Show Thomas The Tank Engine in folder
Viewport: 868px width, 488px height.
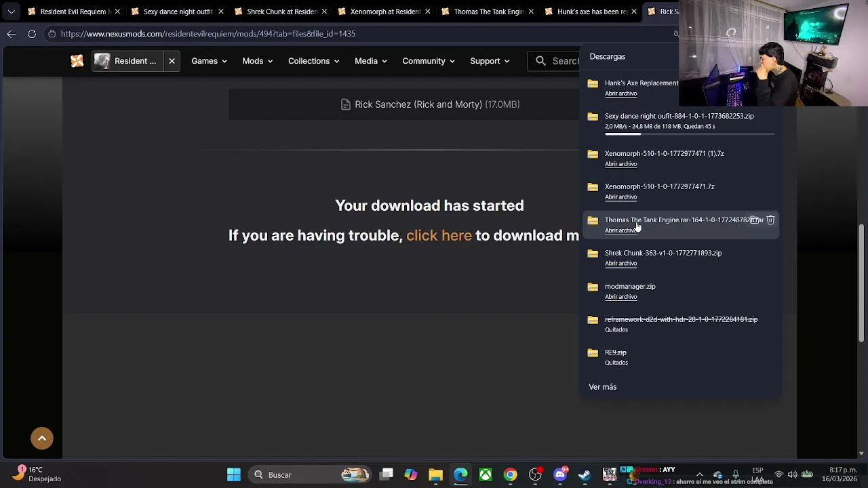pos(755,220)
